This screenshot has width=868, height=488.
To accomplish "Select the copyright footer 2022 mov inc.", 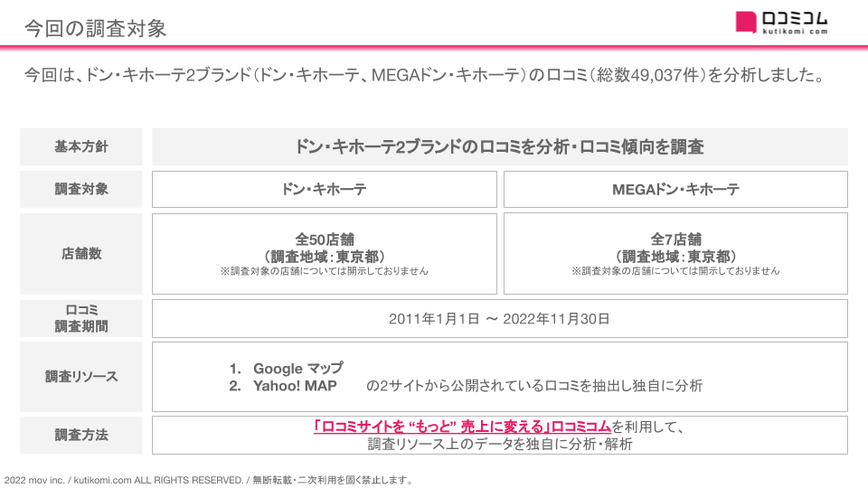I will (208, 480).
